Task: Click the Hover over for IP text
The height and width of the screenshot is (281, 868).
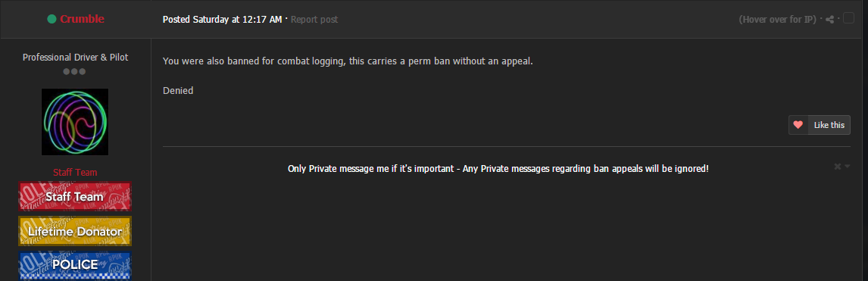Action: (777, 20)
